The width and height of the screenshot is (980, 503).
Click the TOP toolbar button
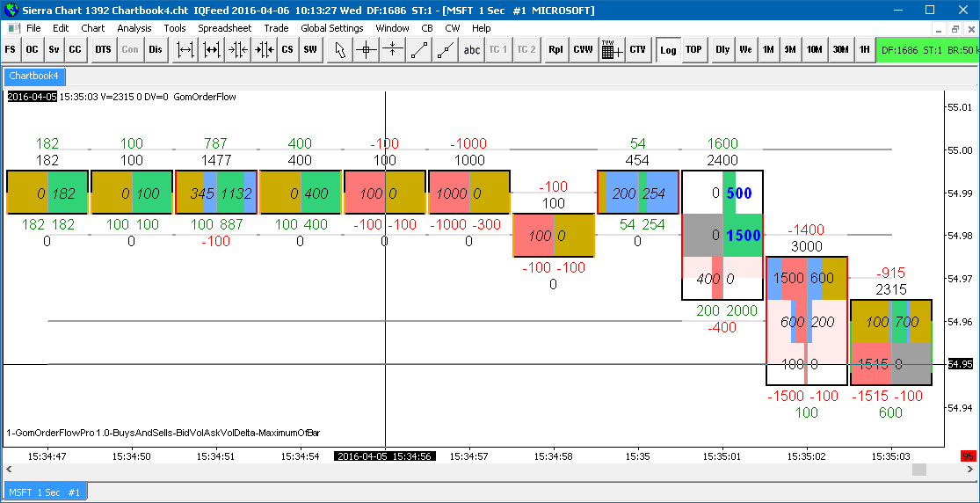tap(693, 50)
